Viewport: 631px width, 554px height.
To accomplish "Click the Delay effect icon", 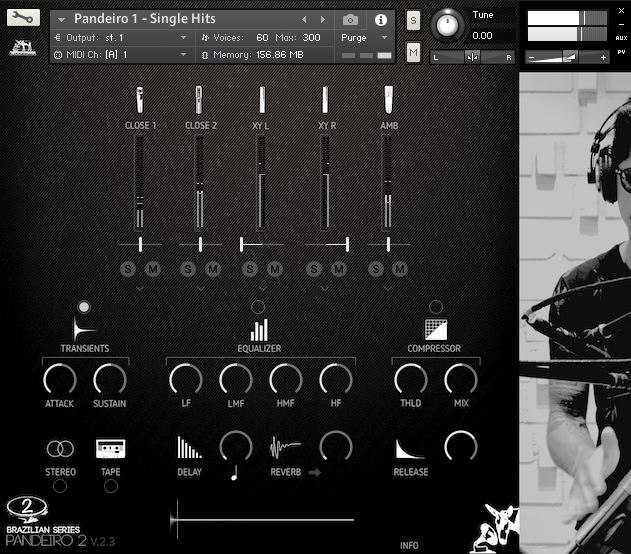I will [x=190, y=447].
